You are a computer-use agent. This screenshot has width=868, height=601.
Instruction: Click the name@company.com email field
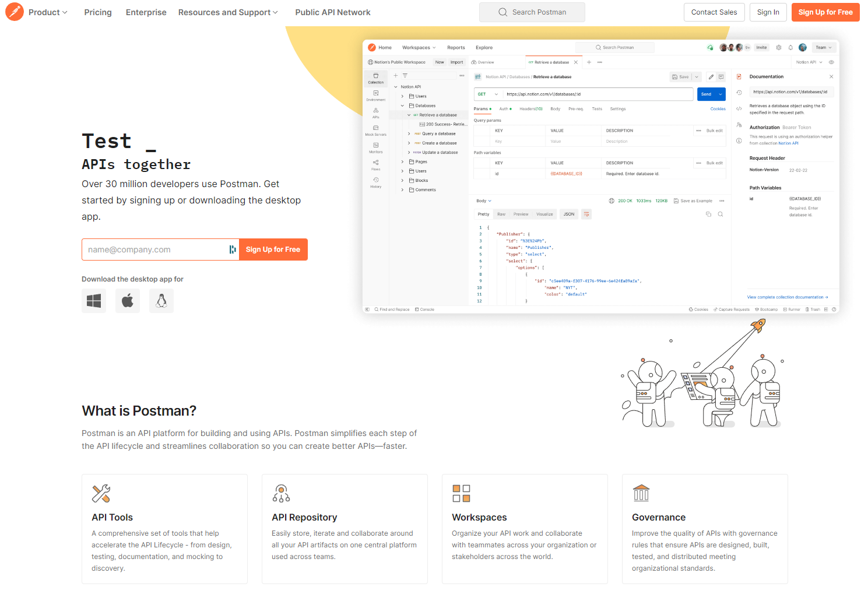tap(160, 249)
